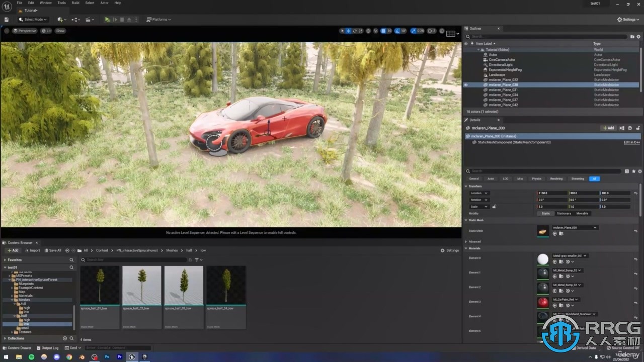The width and height of the screenshot is (644, 362).
Task: Collapse the Transform section
Action: coord(466,187)
